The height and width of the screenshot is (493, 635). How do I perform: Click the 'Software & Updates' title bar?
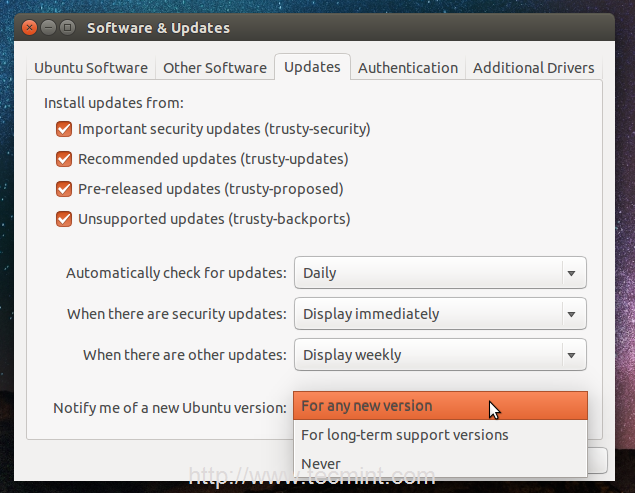click(300, 28)
